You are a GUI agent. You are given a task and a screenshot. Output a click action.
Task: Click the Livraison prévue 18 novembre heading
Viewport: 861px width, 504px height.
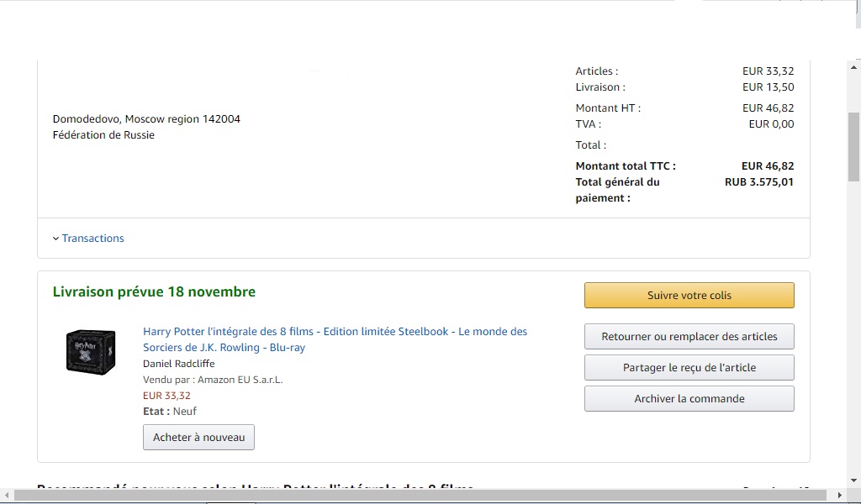tap(155, 291)
